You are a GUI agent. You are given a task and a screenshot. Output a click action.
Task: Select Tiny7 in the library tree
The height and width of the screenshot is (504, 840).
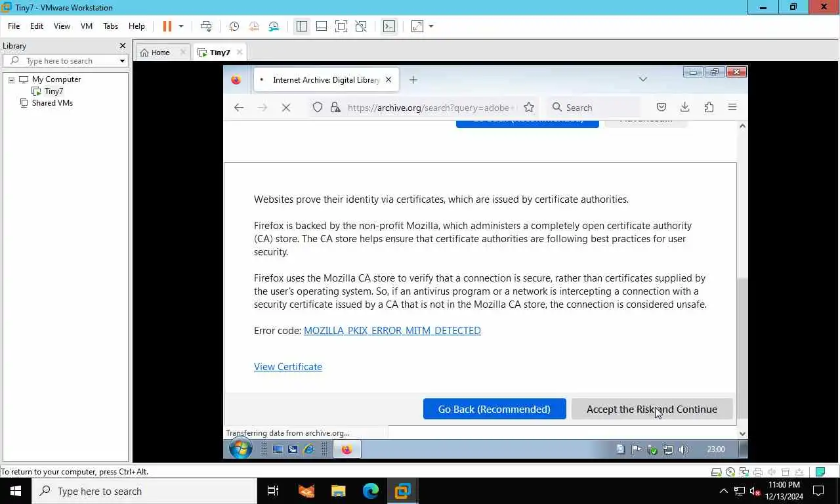(x=54, y=91)
